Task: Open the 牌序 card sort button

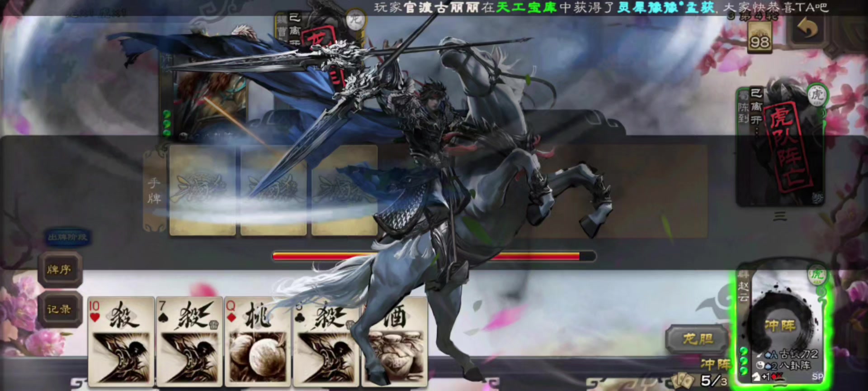Action: pyautogui.click(x=60, y=270)
